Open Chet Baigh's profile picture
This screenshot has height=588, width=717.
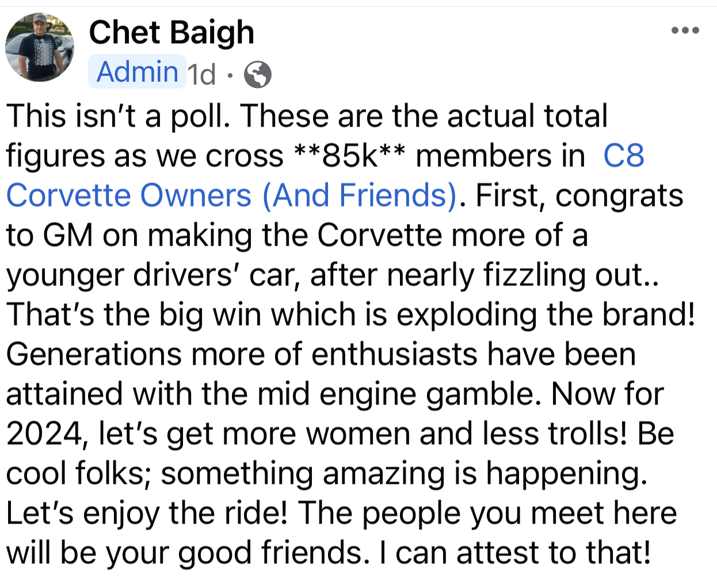(x=40, y=47)
